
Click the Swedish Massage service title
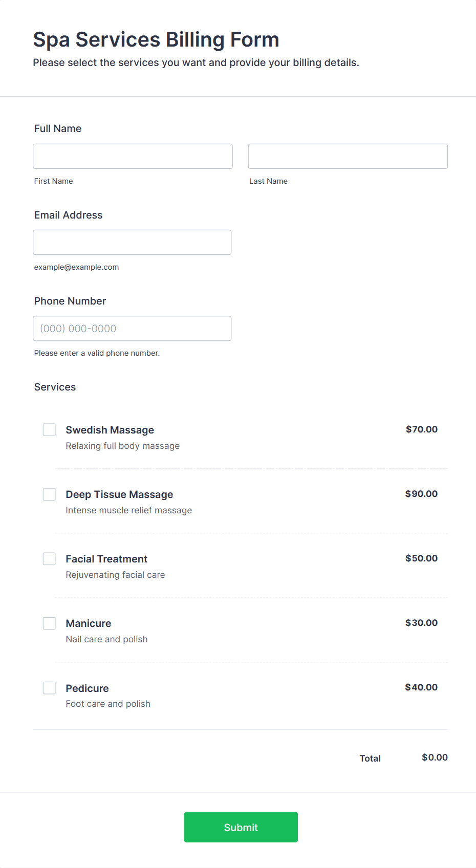[x=110, y=430]
